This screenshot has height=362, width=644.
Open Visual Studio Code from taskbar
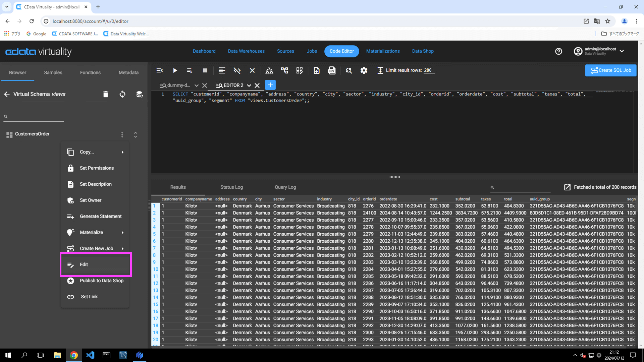[x=90, y=355]
